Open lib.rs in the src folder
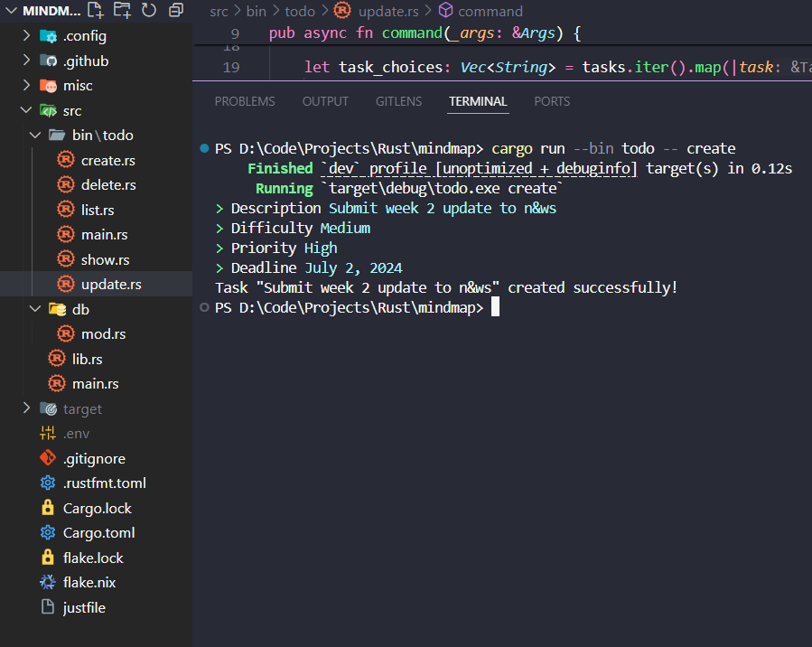This screenshot has width=812, height=647. 87,359
